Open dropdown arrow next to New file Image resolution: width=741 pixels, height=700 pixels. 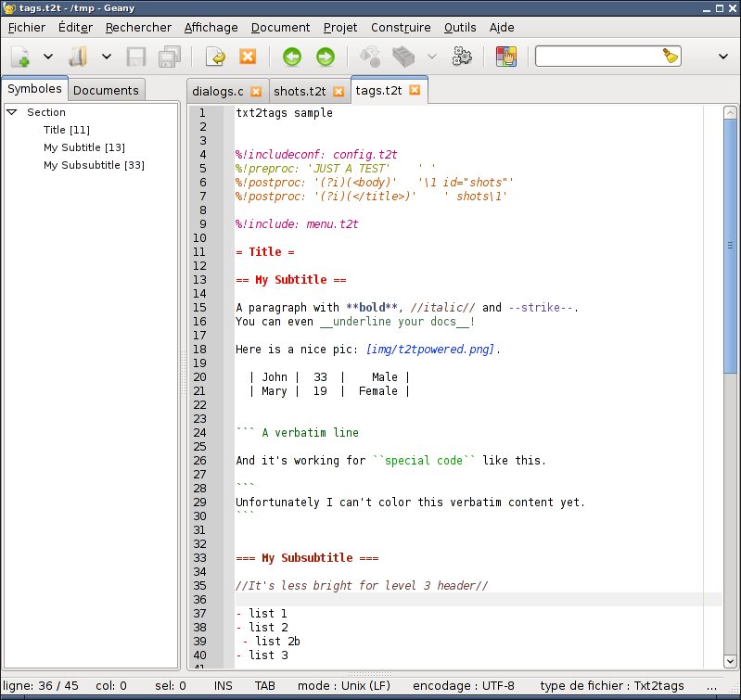[x=48, y=57]
